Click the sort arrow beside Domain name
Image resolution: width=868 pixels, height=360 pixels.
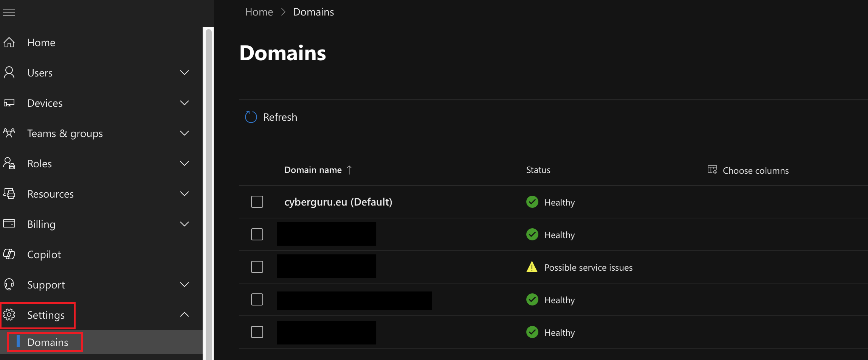pos(349,170)
